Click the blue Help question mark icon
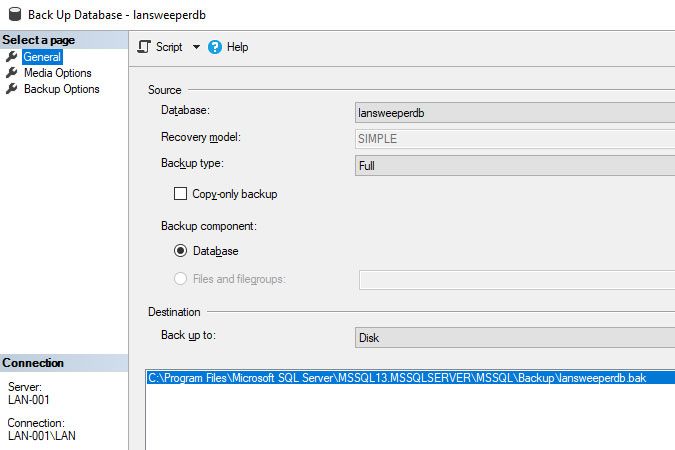 click(x=215, y=47)
